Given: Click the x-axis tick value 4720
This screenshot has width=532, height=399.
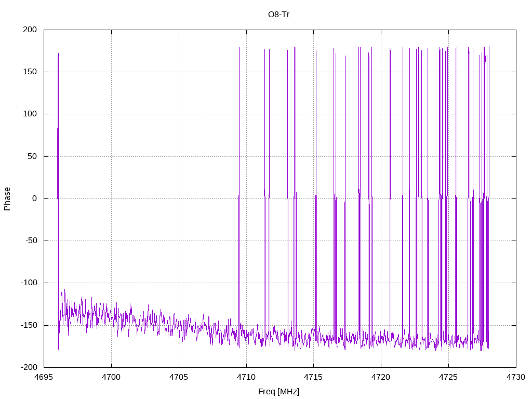Looking at the screenshot, I should pyautogui.click(x=381, y=377).
